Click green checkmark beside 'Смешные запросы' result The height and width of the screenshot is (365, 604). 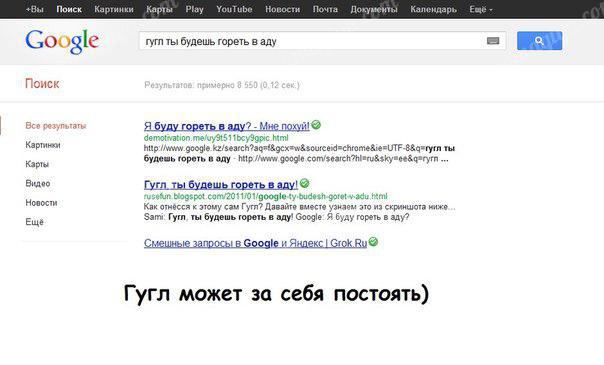[x=373, y=242]
